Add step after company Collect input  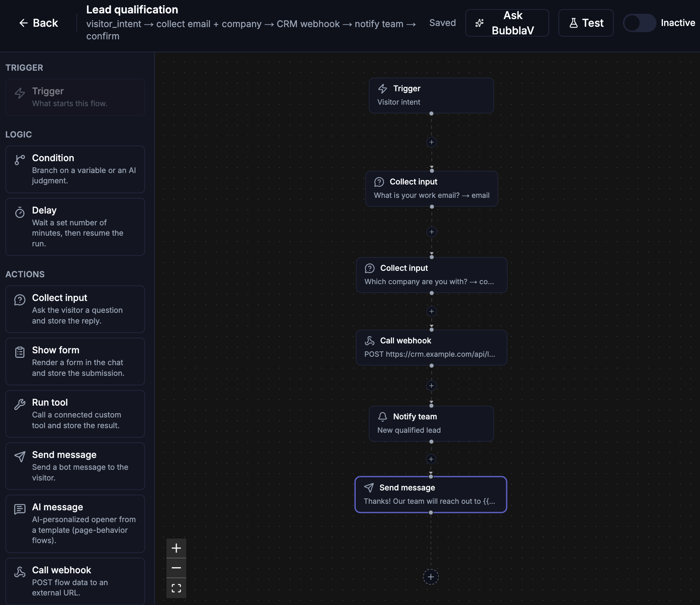[432, 311]
